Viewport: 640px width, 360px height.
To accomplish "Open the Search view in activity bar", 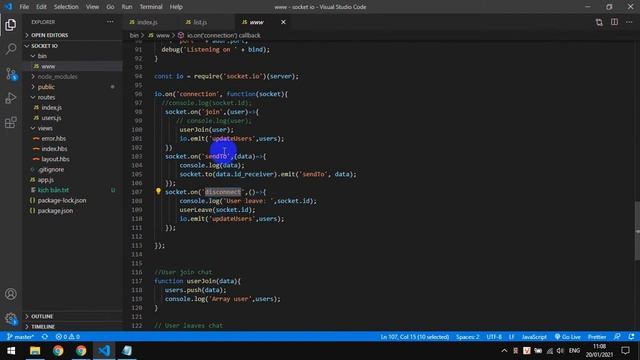I will 11,49.
